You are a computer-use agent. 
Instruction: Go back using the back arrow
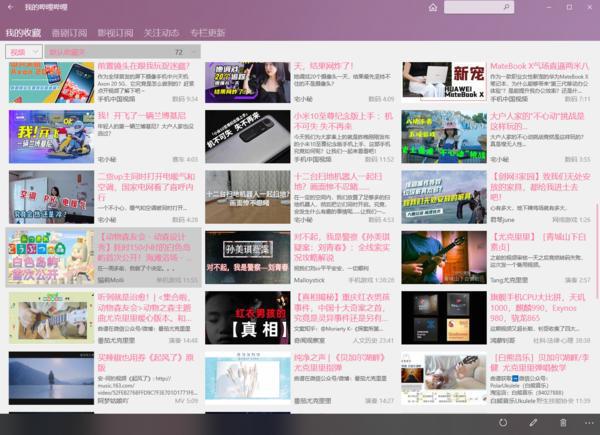coord(11,7)
